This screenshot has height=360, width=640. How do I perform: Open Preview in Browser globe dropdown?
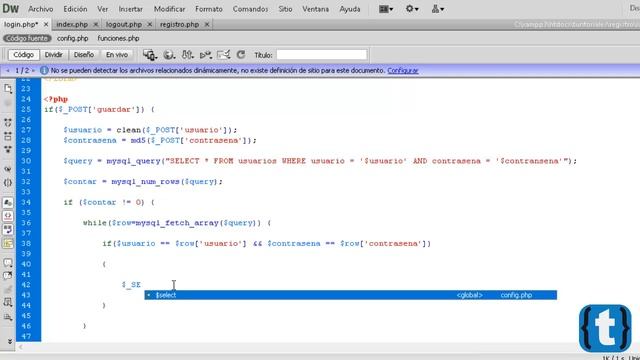169,55
